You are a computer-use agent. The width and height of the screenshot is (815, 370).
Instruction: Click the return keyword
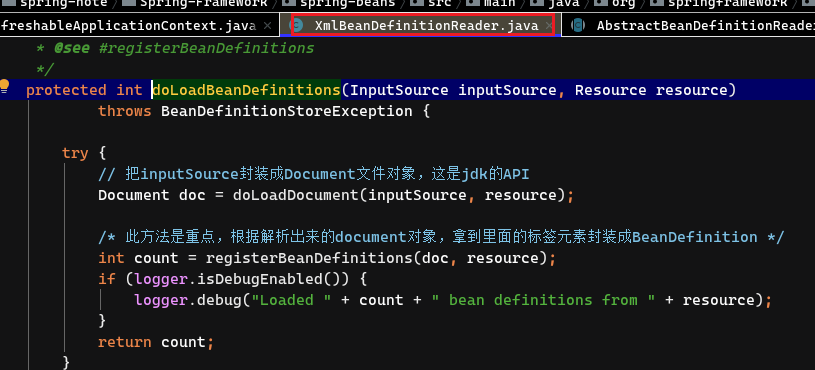125,342
